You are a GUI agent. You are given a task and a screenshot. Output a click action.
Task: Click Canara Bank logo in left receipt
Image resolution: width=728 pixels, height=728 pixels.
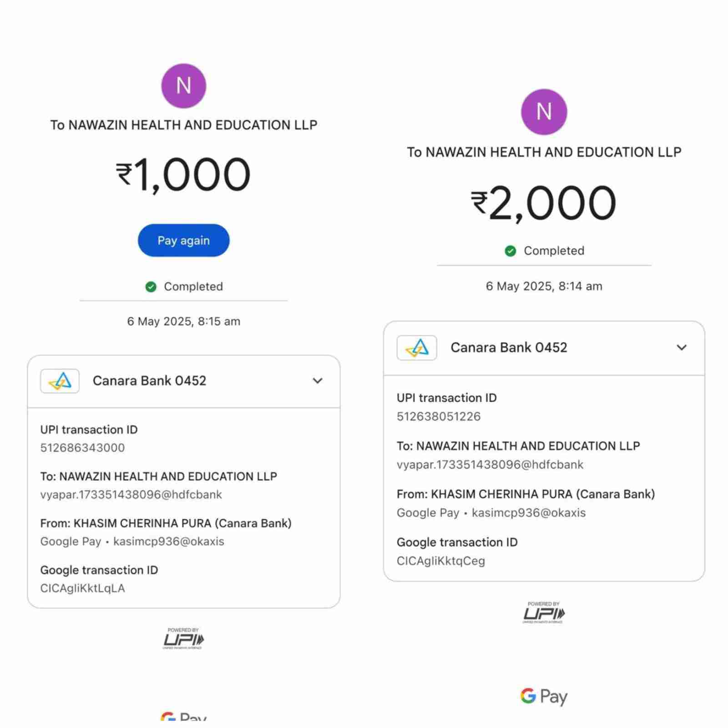click(x=60, y=381)
